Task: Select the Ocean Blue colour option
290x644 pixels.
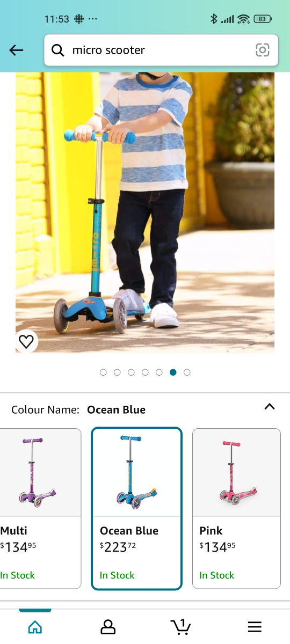Action: click(x=136, y=509)
